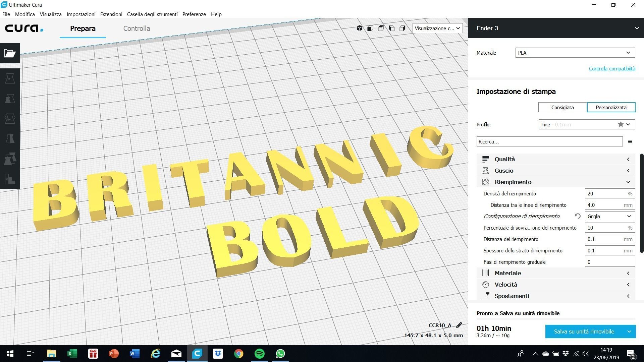Click the Percentuale di sovrapposizione value field
This screenshot has width=644, height=362.
(610, 228)
